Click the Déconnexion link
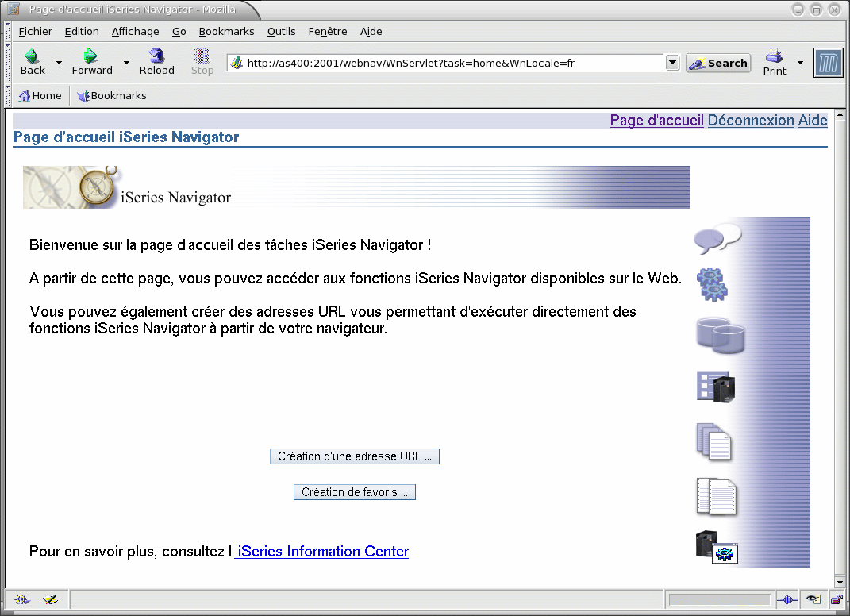The width and height of the screenshot is (850, 616). point(751,121)
